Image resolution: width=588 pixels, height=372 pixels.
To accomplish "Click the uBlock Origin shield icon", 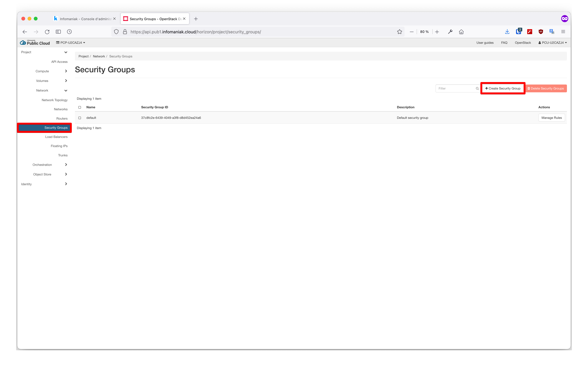I will 541,31.
